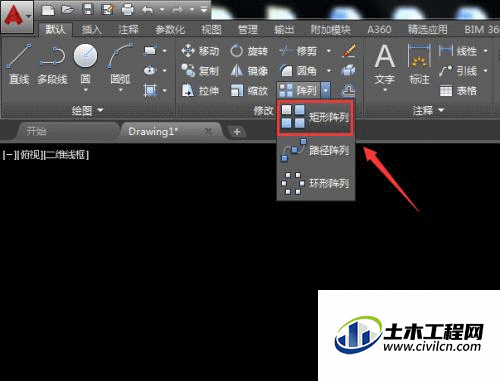Insert a Table (表格)
Image resolution: width=500 pixels, height=381 pixels.
click(x=458, y=90)
